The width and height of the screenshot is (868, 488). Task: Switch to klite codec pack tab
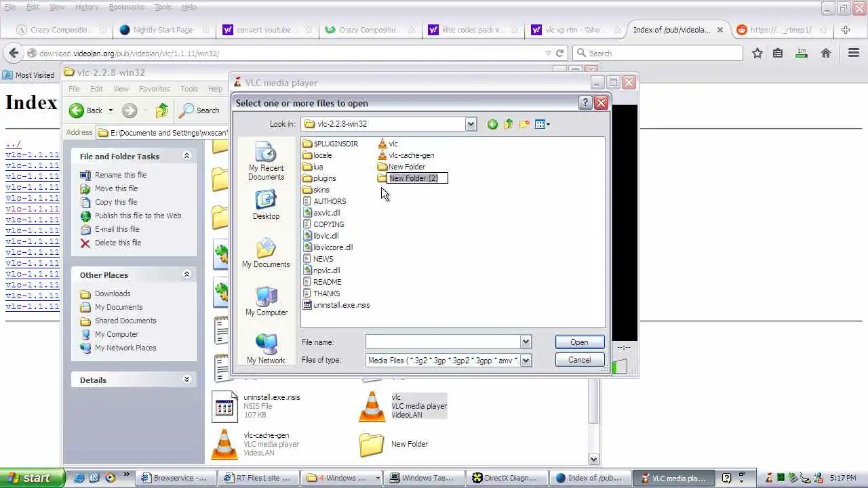tap(473, 30)
